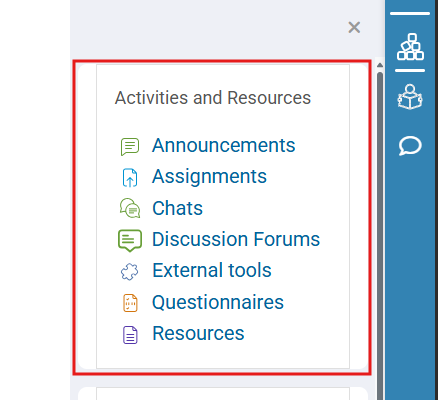Open the Resources link
The image size is (438, 400).
point(198,333)
